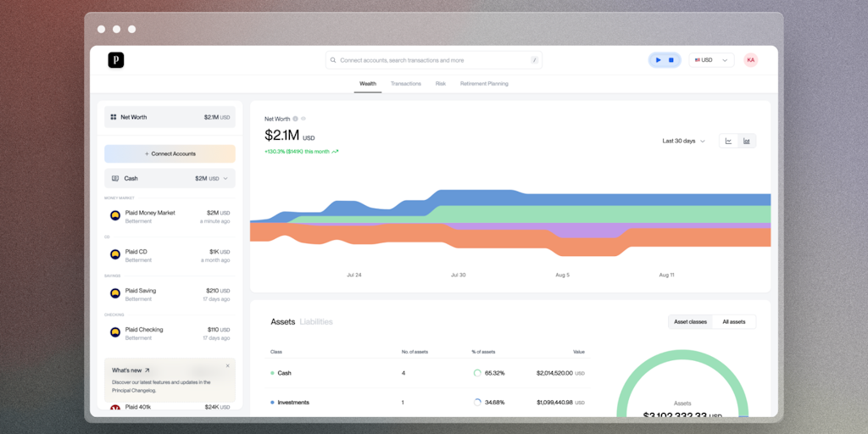Open the USD currency dropdown
The width and height of the screenshot is (868, 434).
tap(711, 60)
